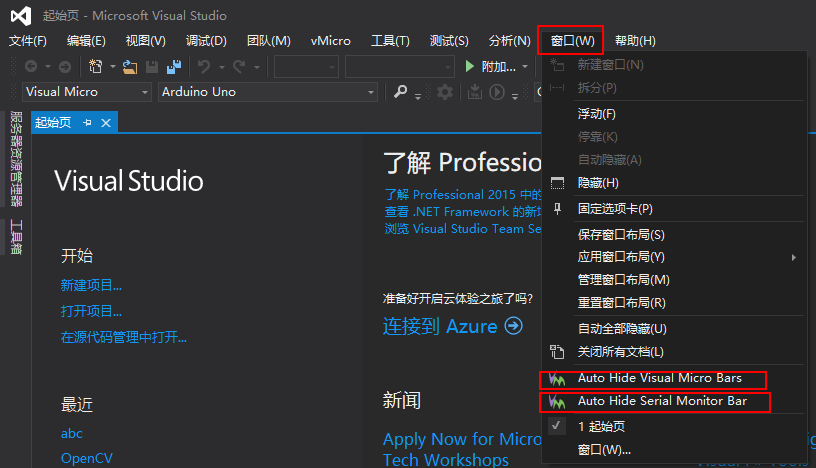The width and height of the screenshot is (816, 468).
Task: Click the green start debugging arrow
Action: (x=469, y=66)
